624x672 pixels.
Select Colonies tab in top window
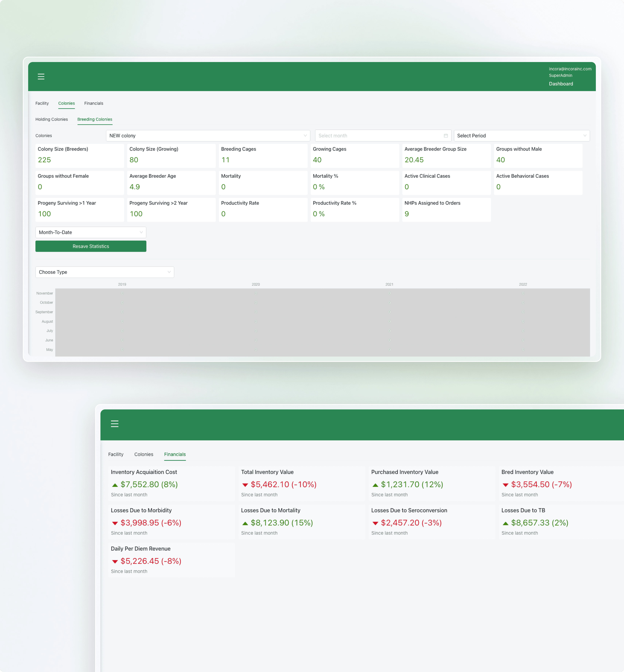pos(67,103)
